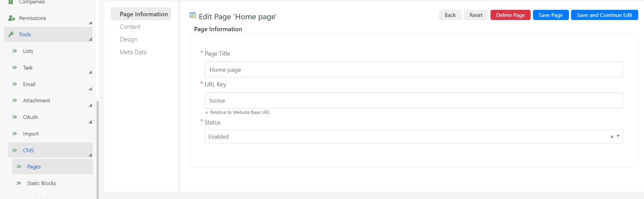Click the double-chevron icon next to Lists
644x199 pixels.
click(15, 51)
